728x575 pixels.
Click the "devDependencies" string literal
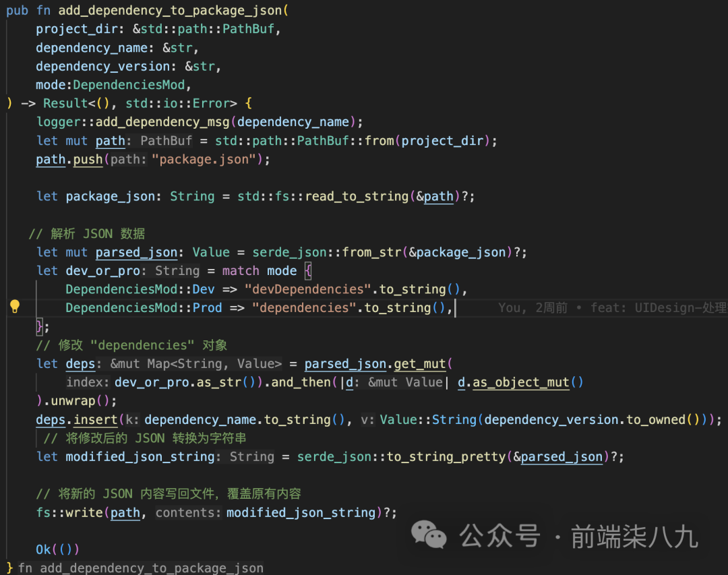point(308,289)
